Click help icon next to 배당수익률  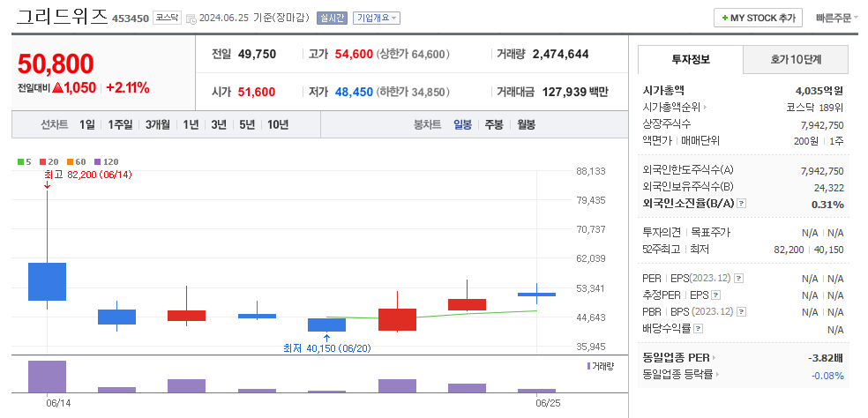(x=698, y=329)
